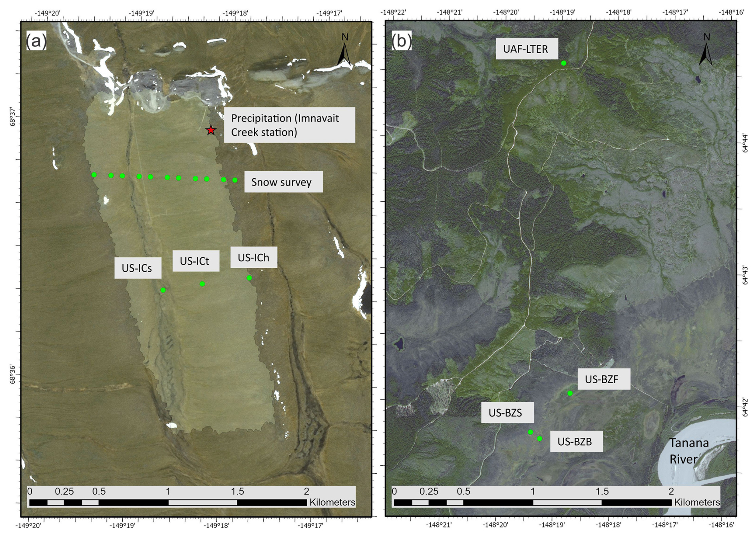The height and width of the screenshot is (536, 756).
Task: Click the US-BZF green site marker
Action: [x=570, y=393]
